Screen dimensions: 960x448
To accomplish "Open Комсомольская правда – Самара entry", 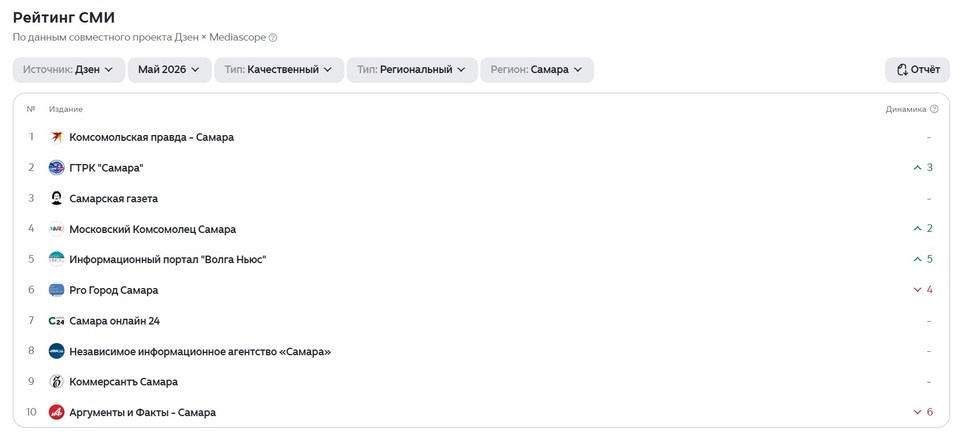I will [x=151, y=137].
